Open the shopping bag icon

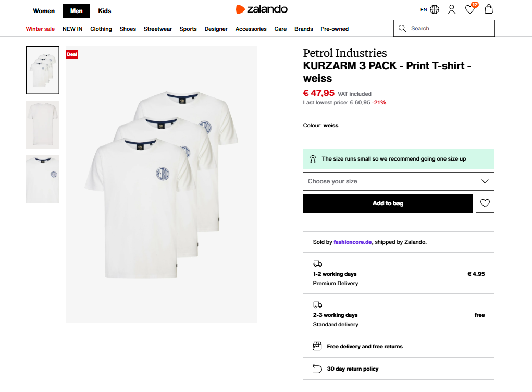pos(488,9)
